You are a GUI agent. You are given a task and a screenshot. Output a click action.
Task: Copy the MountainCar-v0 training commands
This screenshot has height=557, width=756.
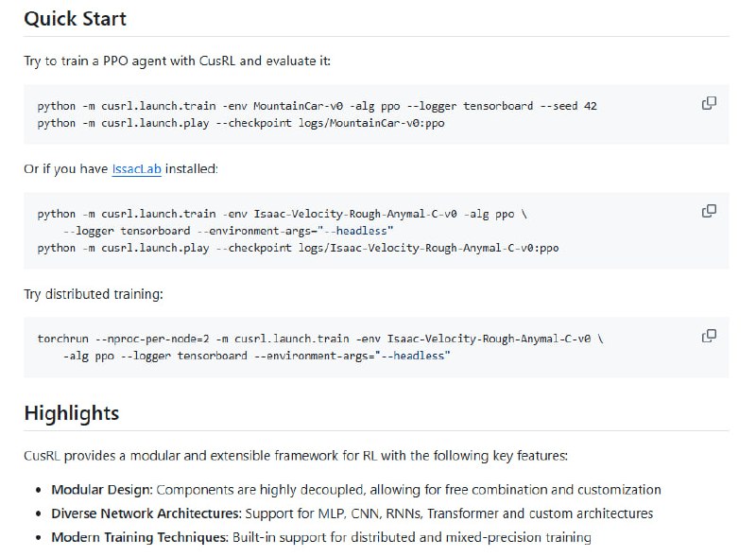click(709, 103)
